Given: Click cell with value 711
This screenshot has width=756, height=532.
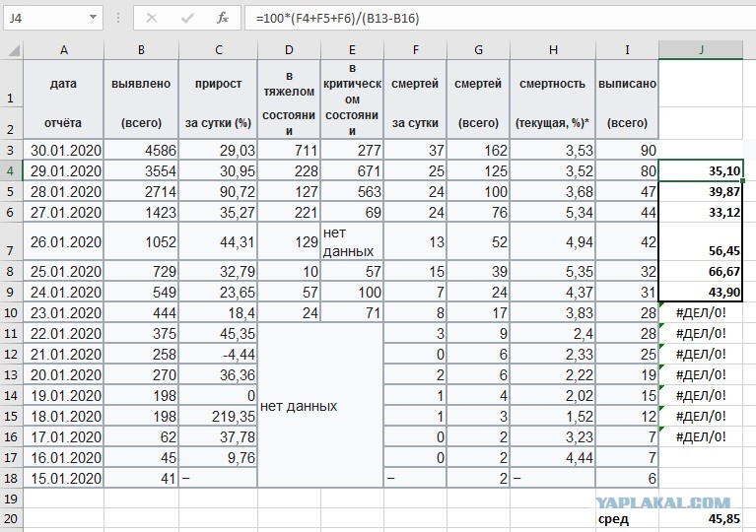Looking at the screenshot, I should click(x=289, y=151).
